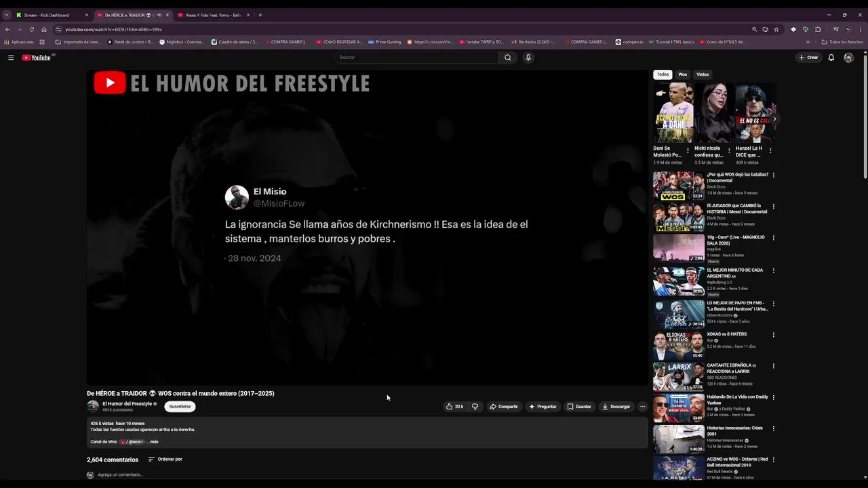The width and height of the screenshot is (868, 488).
Task: Mute the audio of the De HÉROE a TRAIDOR tab
Action: tap(159, 15)
